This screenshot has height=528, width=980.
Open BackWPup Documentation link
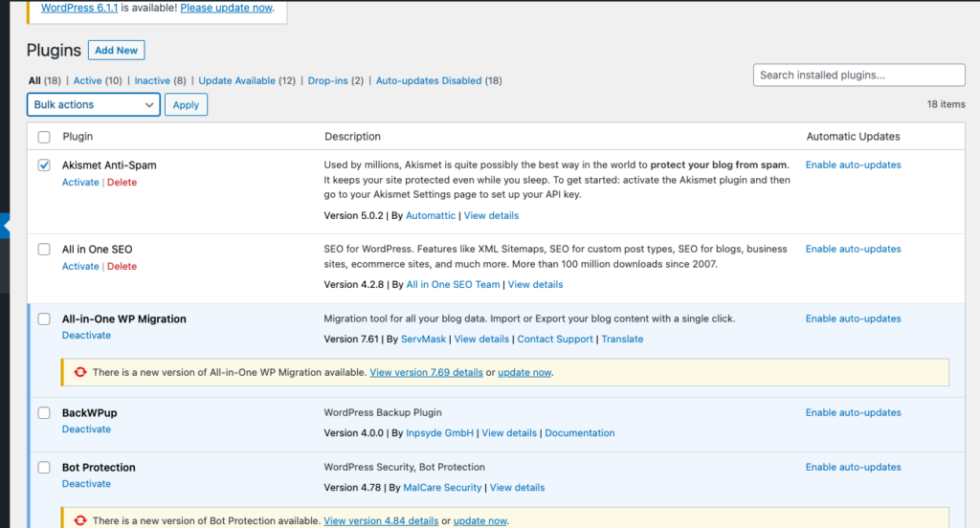point(579,433)
